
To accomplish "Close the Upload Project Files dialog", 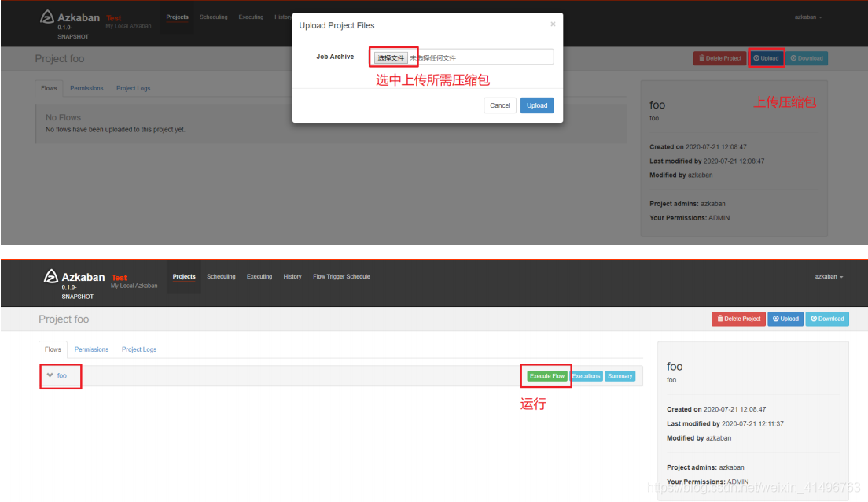I will pyautogui.click(x=553, y=24).
